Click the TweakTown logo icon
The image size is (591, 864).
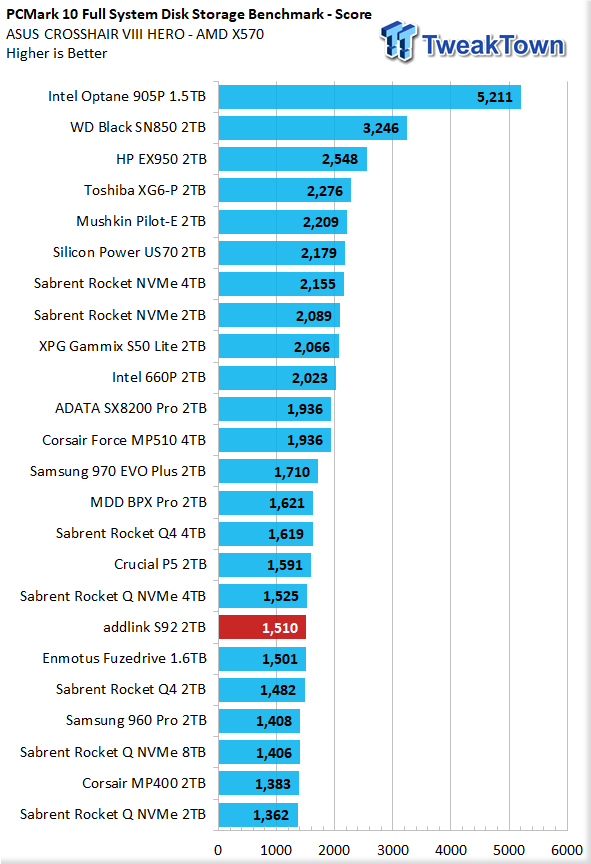click(x=398, y=40)
